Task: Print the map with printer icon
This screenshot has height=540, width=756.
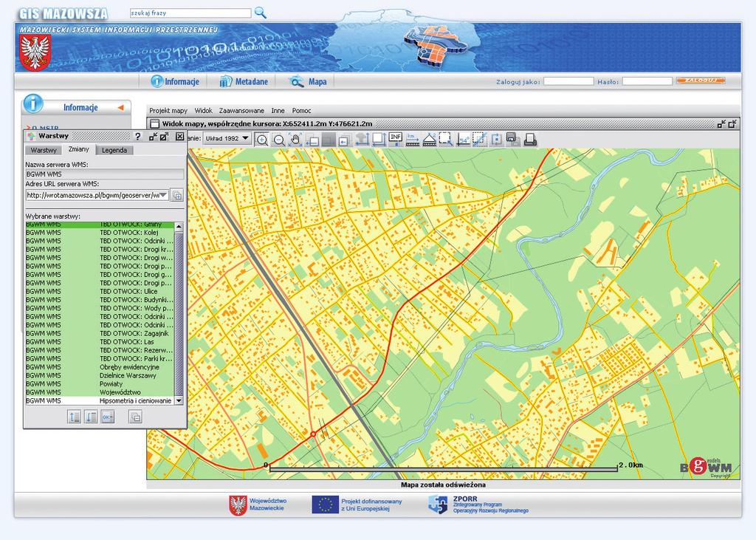Action: (x=530, y=140)
